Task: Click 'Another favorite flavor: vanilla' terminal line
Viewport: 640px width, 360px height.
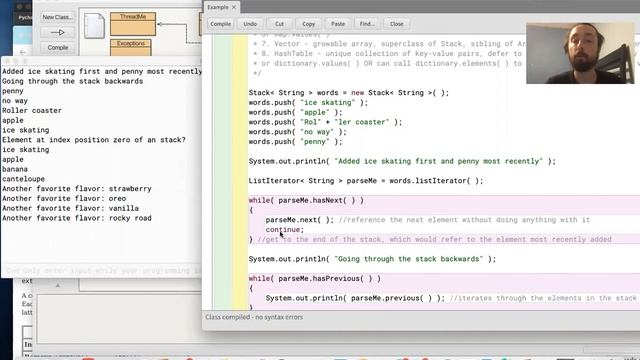Action: coord(70,209)
